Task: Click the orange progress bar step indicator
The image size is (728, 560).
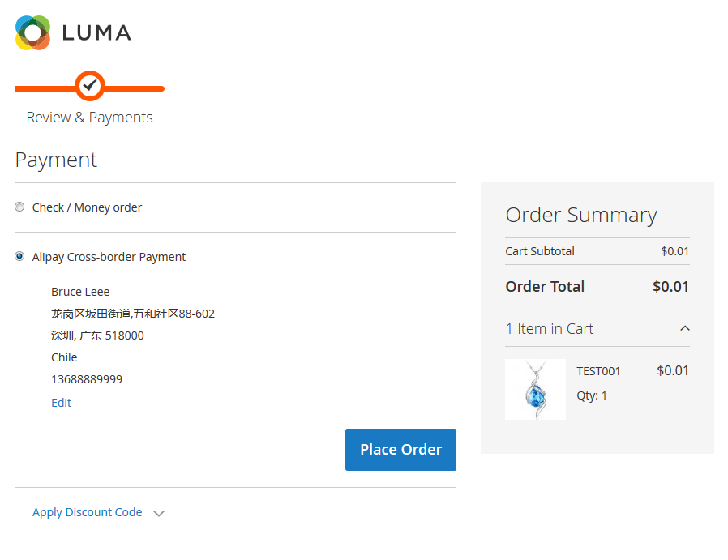Action: tap(89, 86)
